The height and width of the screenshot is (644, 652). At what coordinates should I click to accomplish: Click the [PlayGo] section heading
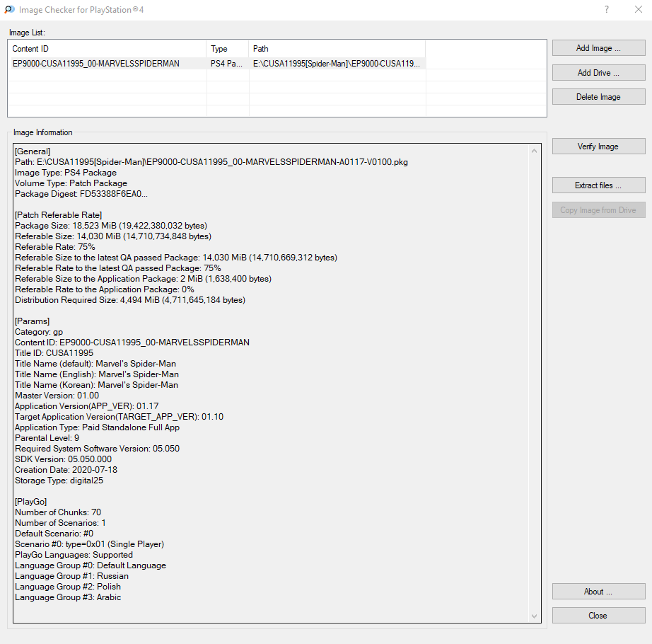pyautogui.click(x=31, y=502)
